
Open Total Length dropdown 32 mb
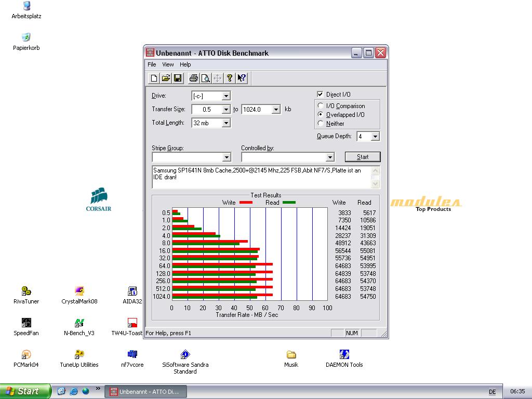[227, 123]
